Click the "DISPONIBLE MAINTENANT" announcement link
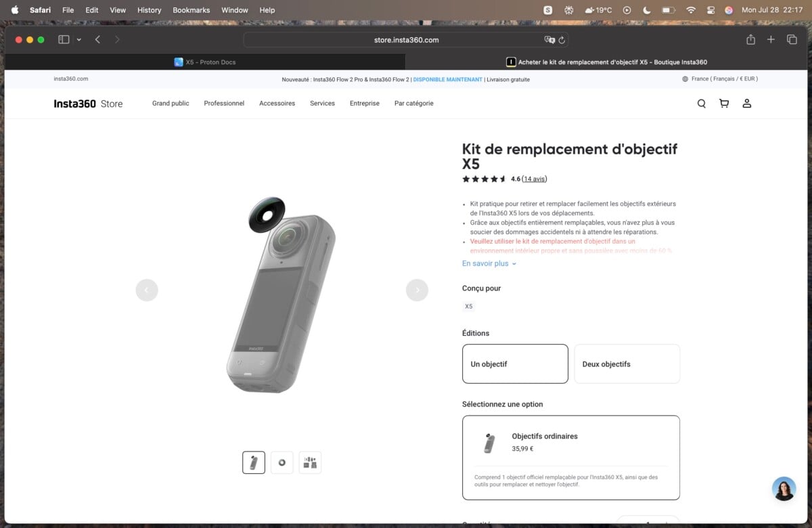 pyautogui.click(x=448, y=79)
